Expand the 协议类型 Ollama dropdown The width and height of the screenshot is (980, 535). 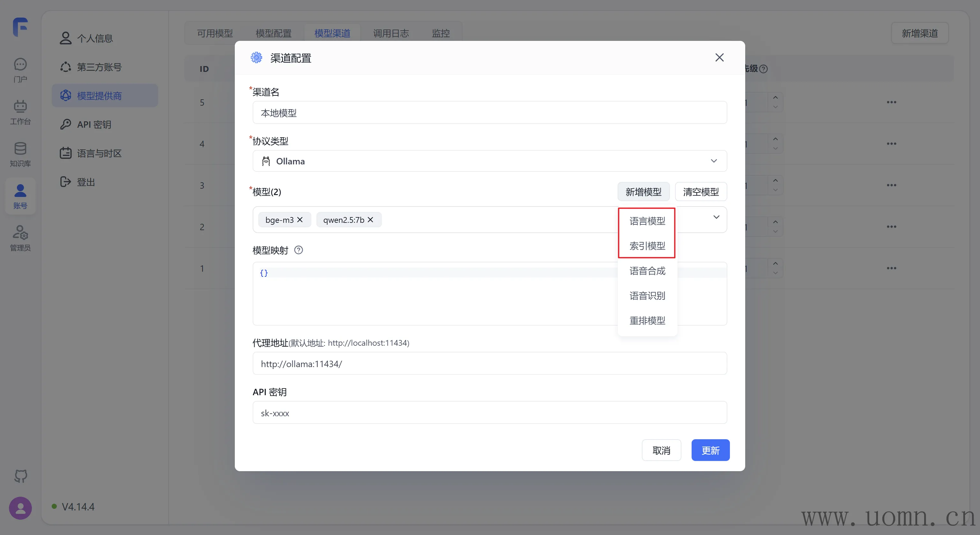click(714, 161)
